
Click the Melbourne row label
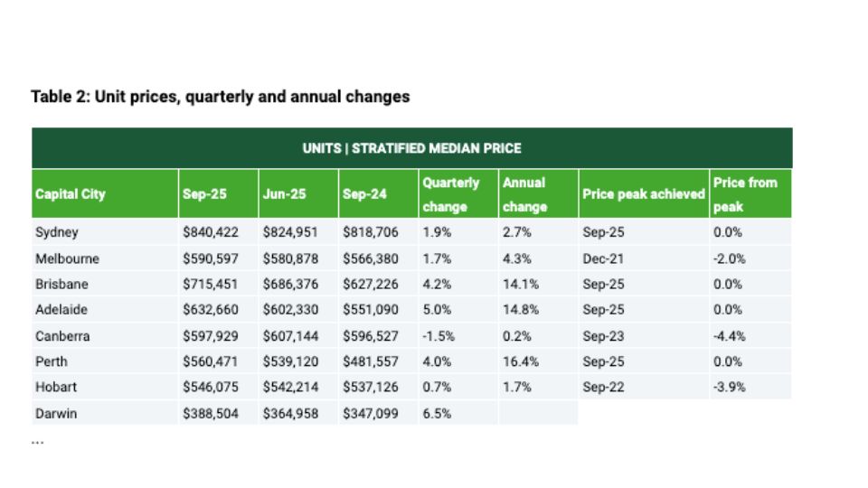(67, 258)
